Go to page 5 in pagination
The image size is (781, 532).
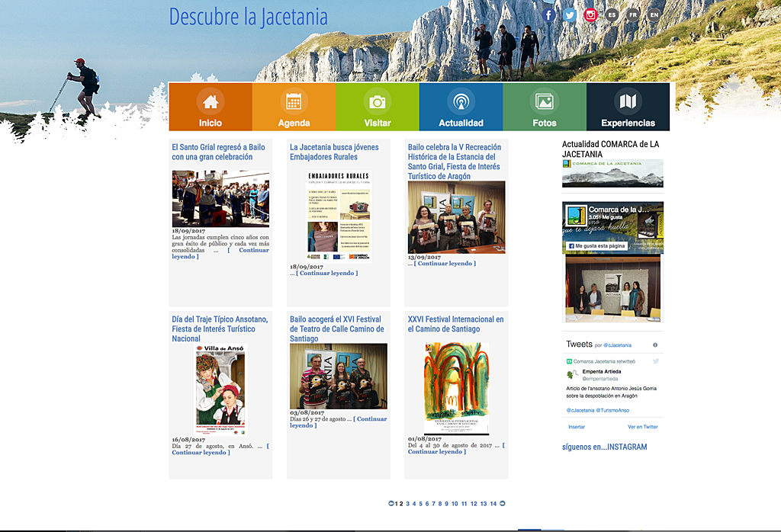(420, 504)
